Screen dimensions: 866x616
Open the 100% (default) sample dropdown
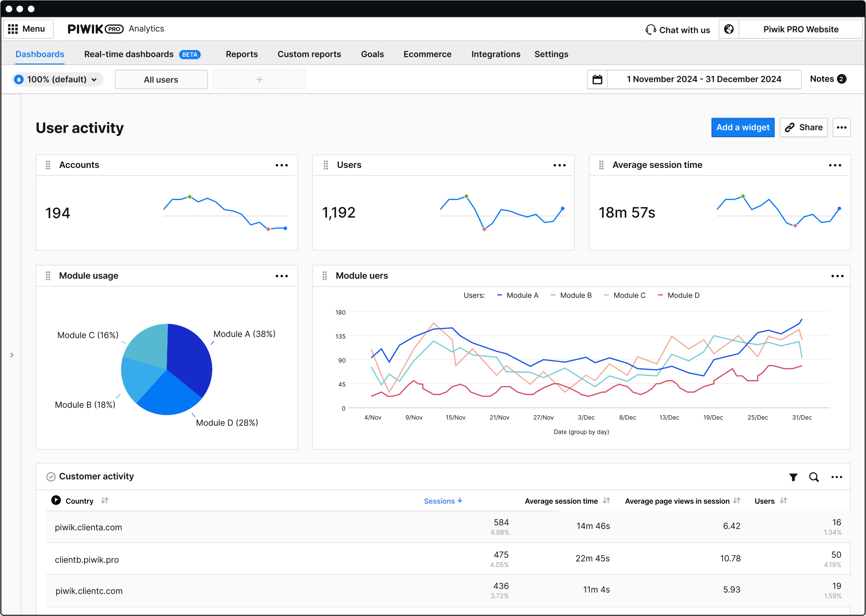(57, 79)
